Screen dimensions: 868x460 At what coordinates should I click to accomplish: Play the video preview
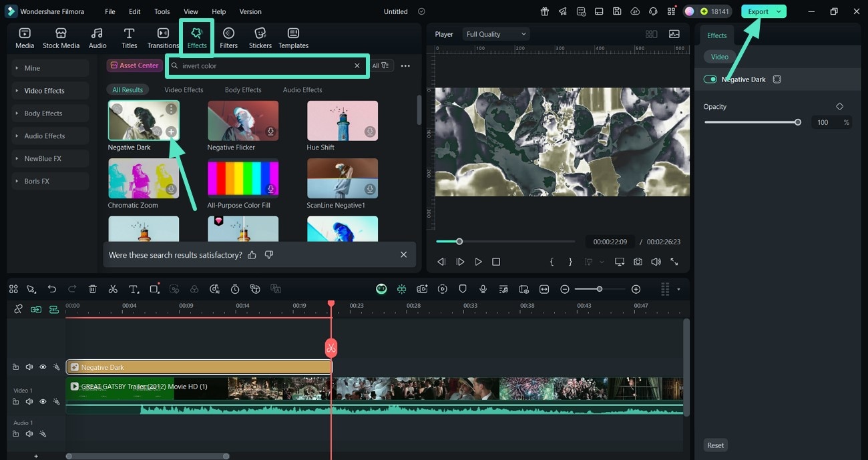click(478, 262)
